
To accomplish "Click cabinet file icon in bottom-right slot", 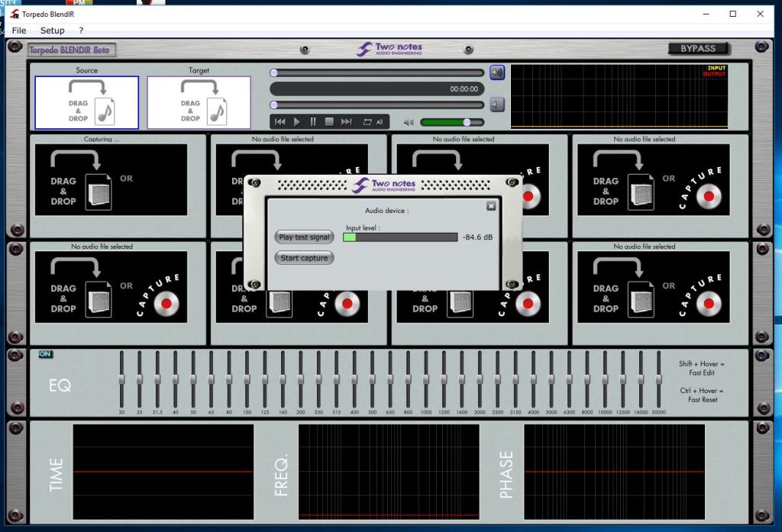I will point(641,299).
